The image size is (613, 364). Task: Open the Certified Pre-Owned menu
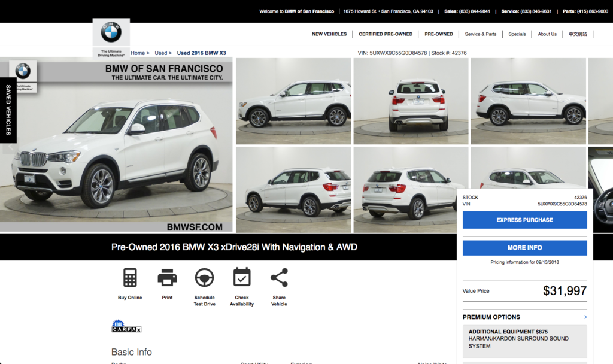coord(386,34)
